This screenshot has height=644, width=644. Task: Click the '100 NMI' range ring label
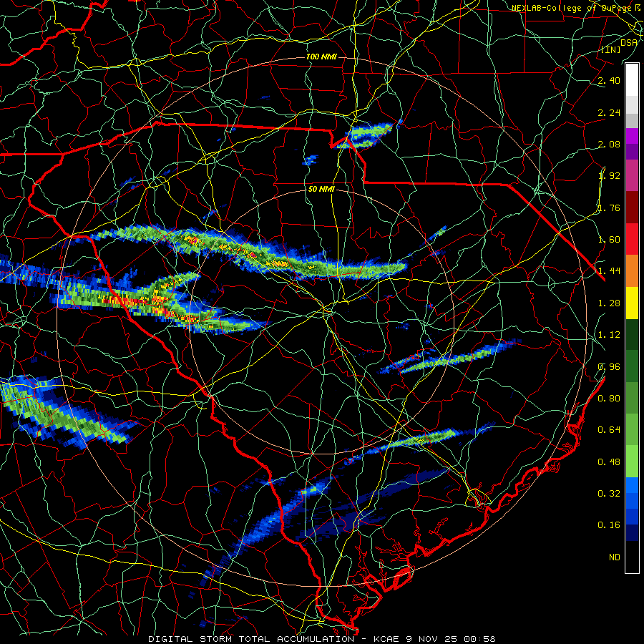point(321,57)
